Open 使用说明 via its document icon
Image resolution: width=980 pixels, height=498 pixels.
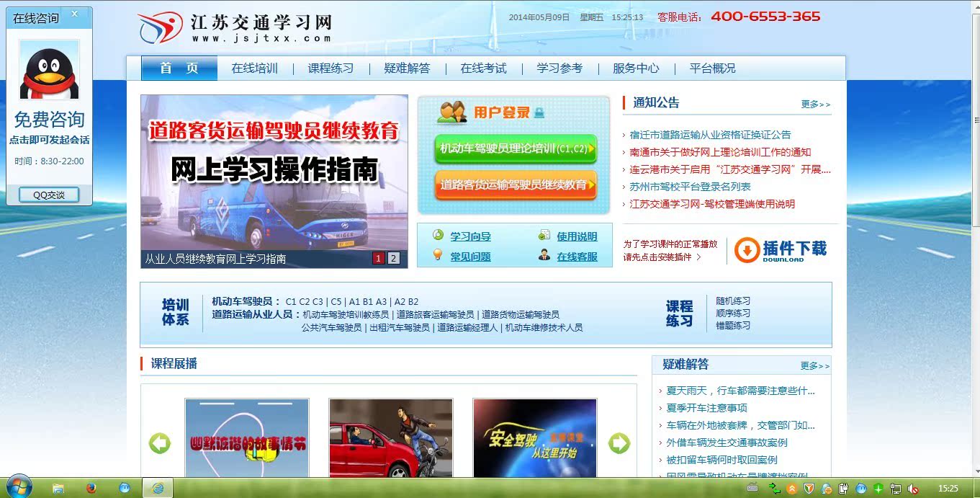pyautogui.click(x=544, y=236)
